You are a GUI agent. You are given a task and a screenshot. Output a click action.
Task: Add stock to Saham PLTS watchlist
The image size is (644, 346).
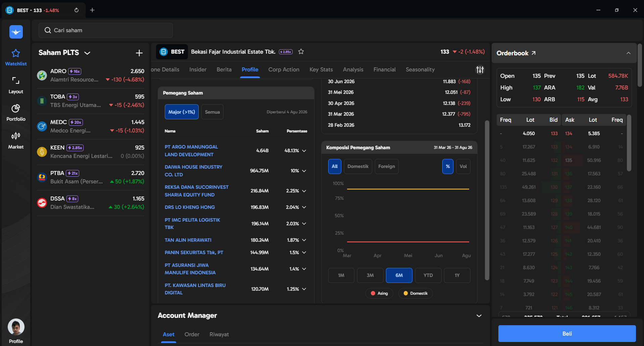[x=139, y=53]
